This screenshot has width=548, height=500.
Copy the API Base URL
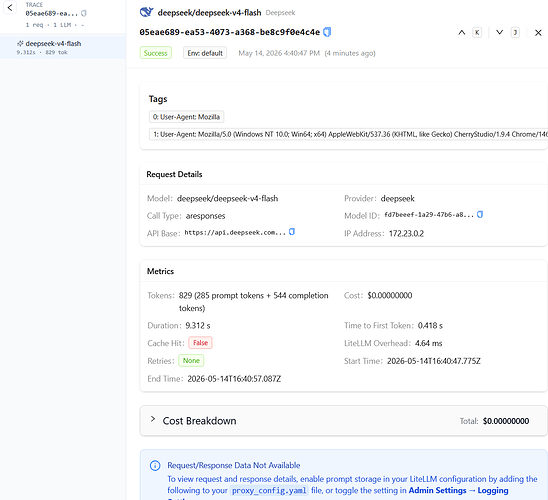tap(292, 232)
